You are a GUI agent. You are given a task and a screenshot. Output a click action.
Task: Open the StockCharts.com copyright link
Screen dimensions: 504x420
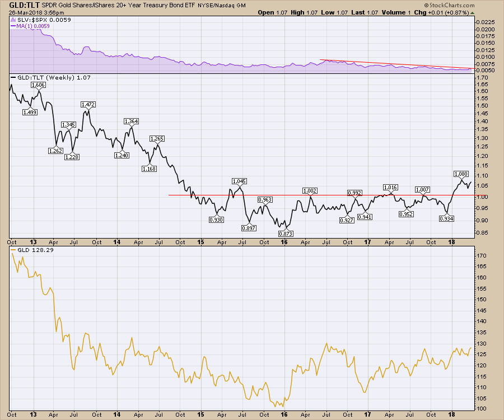coord(449,5)
